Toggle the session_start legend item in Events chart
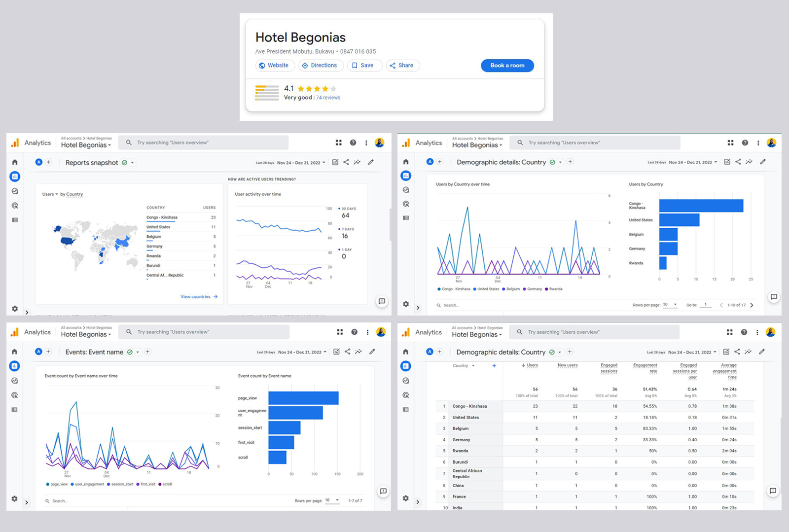The width and height of the screenshot is (789, 532). point(120,484)
